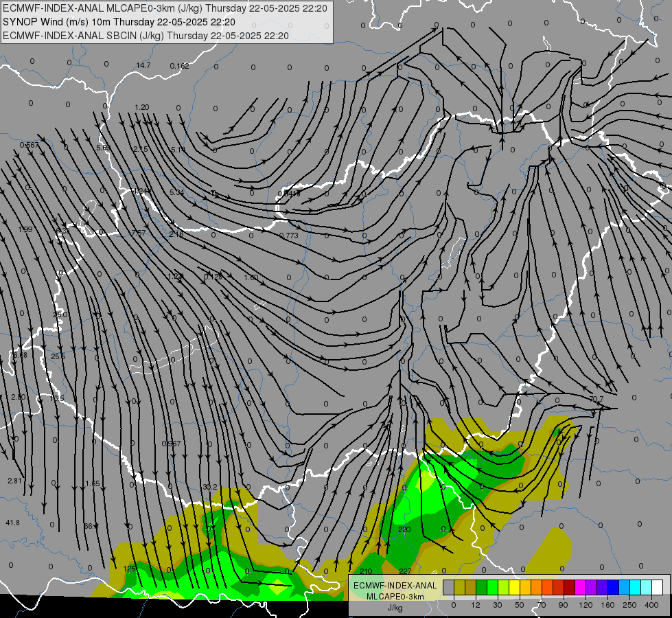Click the map value 14.7
This screenshot has height=618, width=672.
coord(143,65)
